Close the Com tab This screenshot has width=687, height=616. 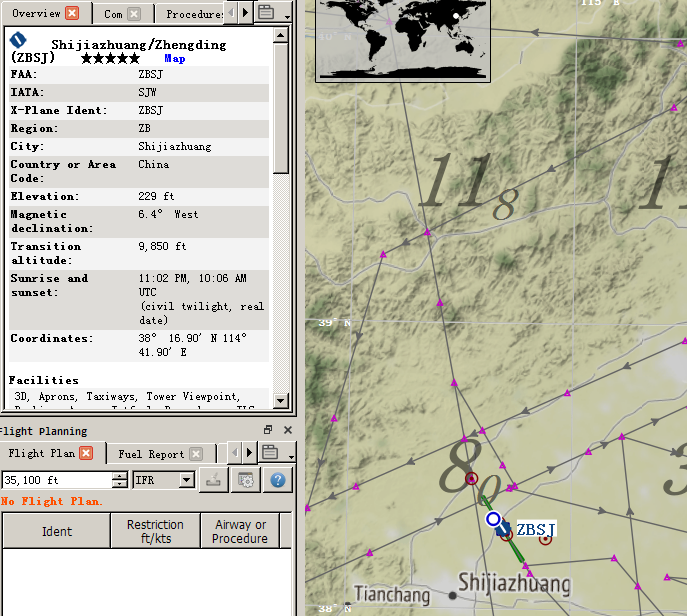(x=134, y=14)
